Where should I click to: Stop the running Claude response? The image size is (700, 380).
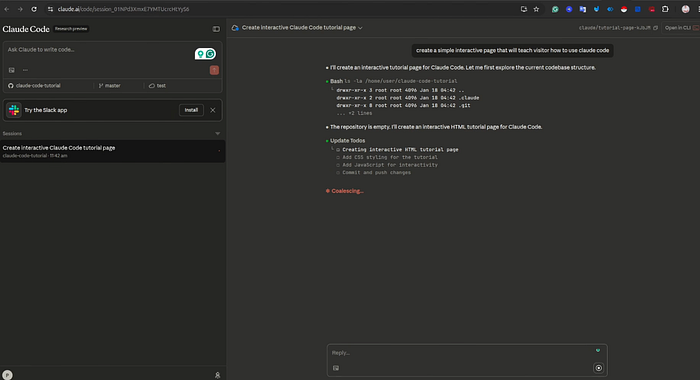click(599, 368)
